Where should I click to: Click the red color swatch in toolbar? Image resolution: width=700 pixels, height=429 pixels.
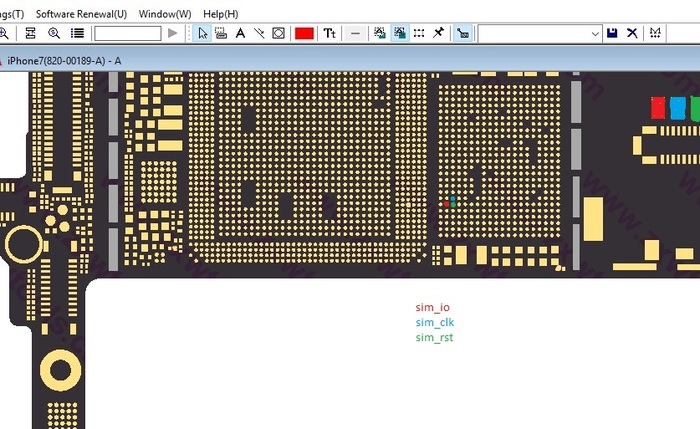(304, 33)
